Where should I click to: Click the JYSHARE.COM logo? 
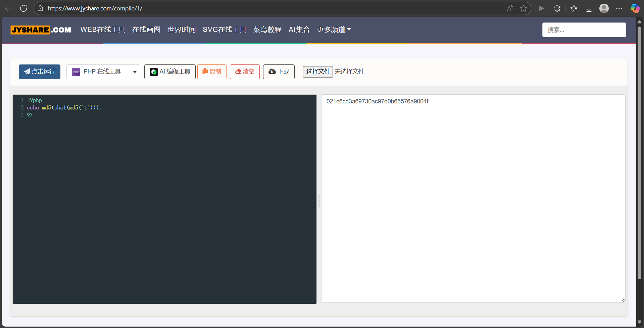click(x=41, y=30)
